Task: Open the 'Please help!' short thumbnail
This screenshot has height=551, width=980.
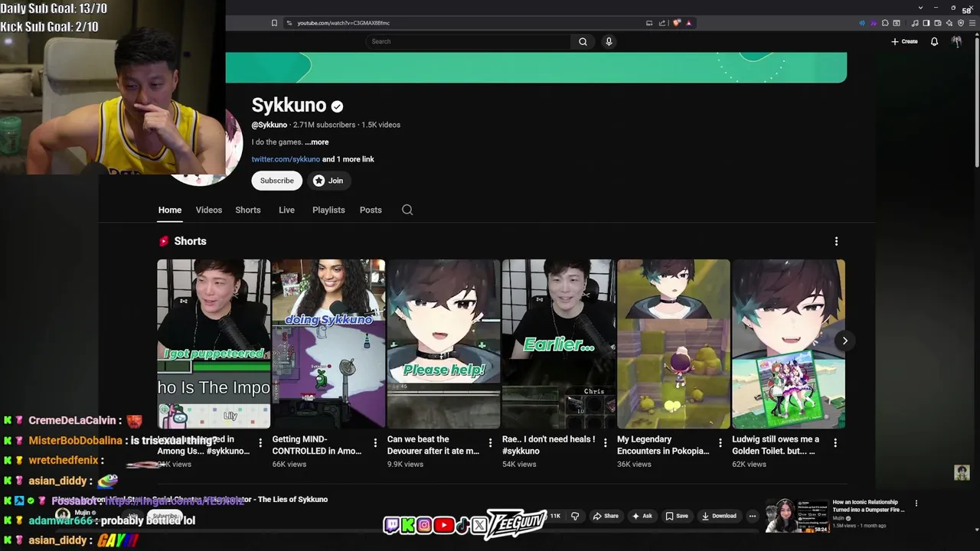Action: (x=443, y=344)
